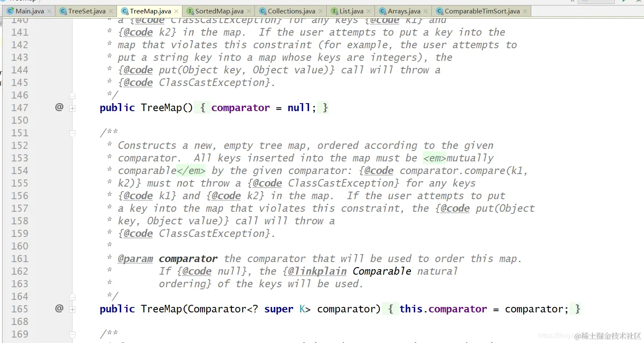644x343 pixels.
Task: Click the interface icon on the SortedMap.java tab
Action: tap(190, 11)
